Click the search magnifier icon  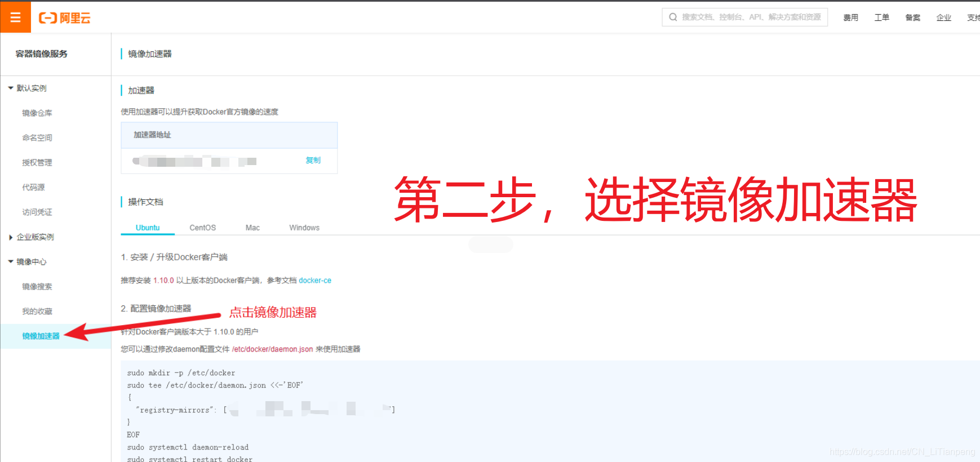673,17
